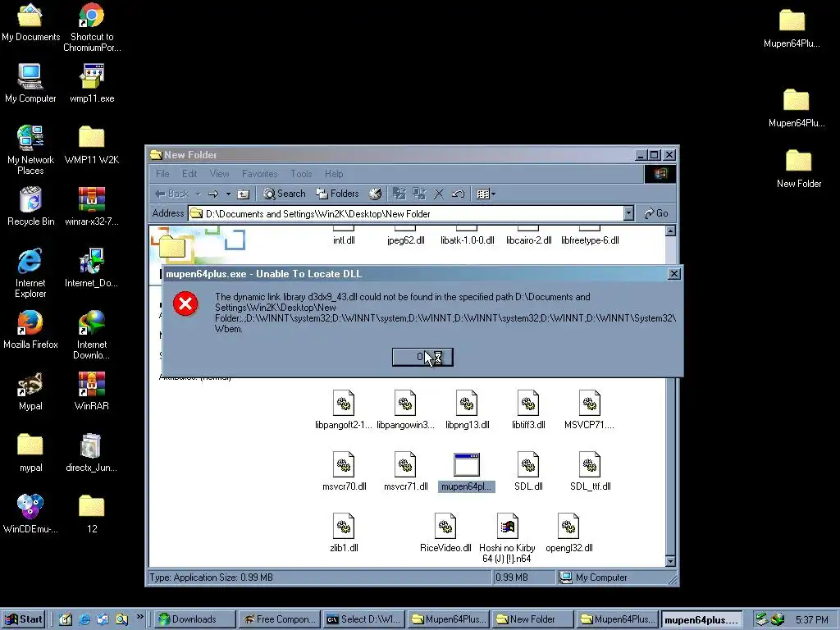Open the Edit menu in New Folder window
840x630 pixels.
point(189,174)
